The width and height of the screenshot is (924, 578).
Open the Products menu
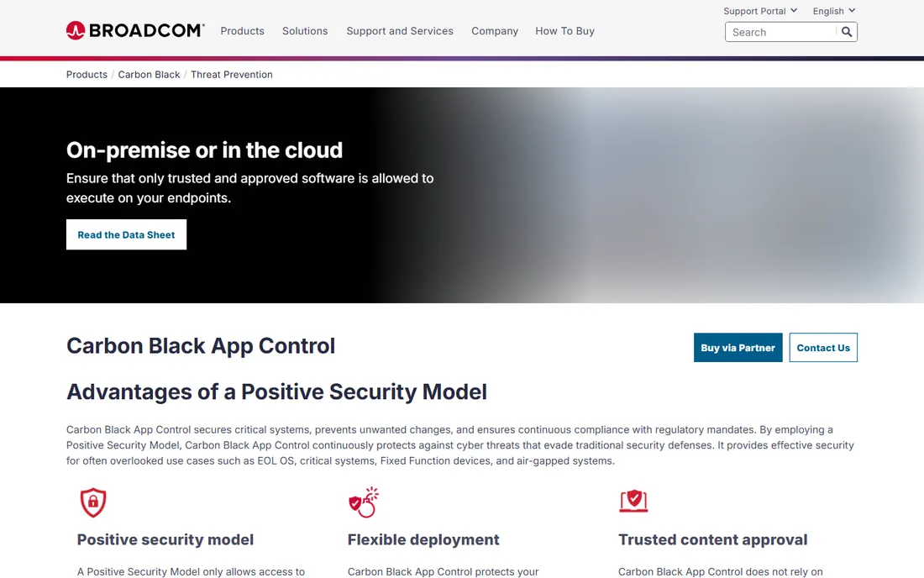coord(242,31)
